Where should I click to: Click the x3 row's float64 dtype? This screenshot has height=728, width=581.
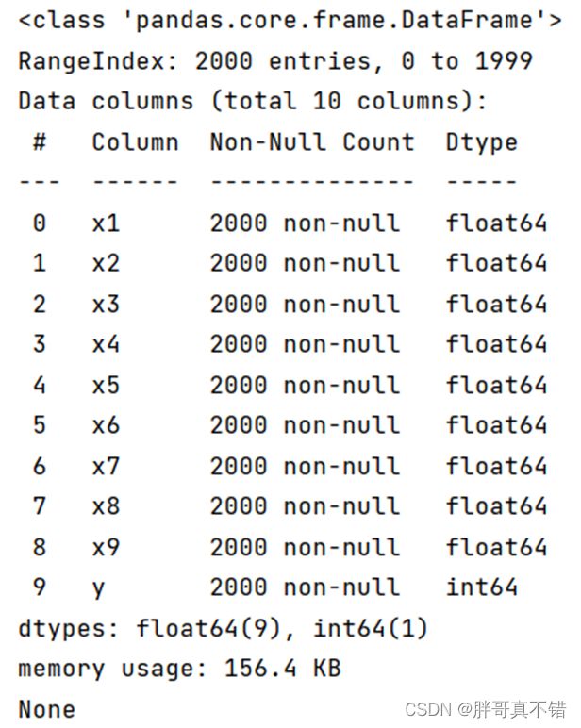click(x=496, y=305)
